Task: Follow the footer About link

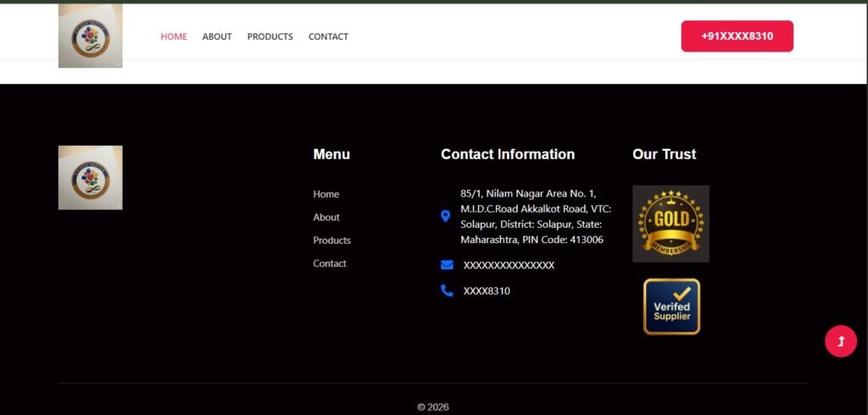Action: 326,218
